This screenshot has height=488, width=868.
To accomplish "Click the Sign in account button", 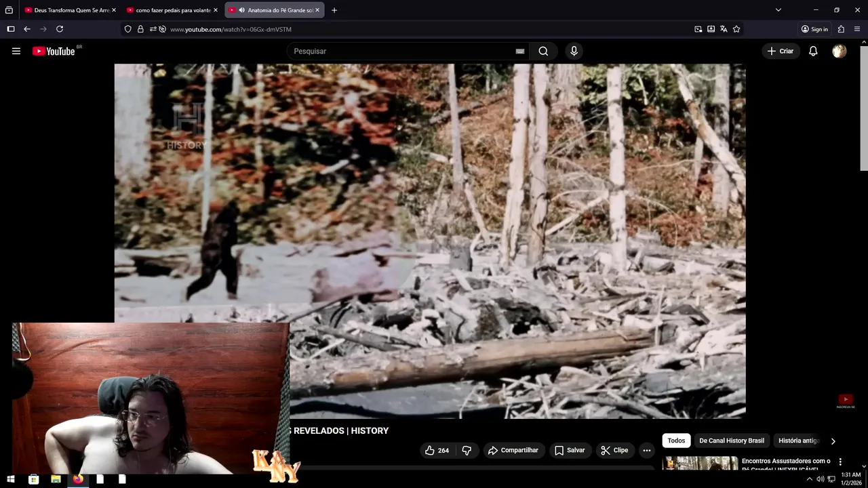I will click(814, 29).
